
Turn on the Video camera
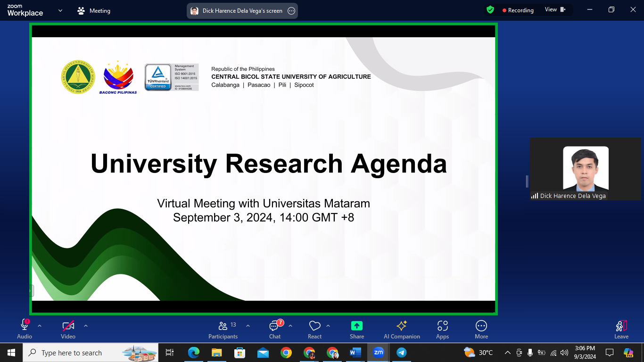(68, 329)
